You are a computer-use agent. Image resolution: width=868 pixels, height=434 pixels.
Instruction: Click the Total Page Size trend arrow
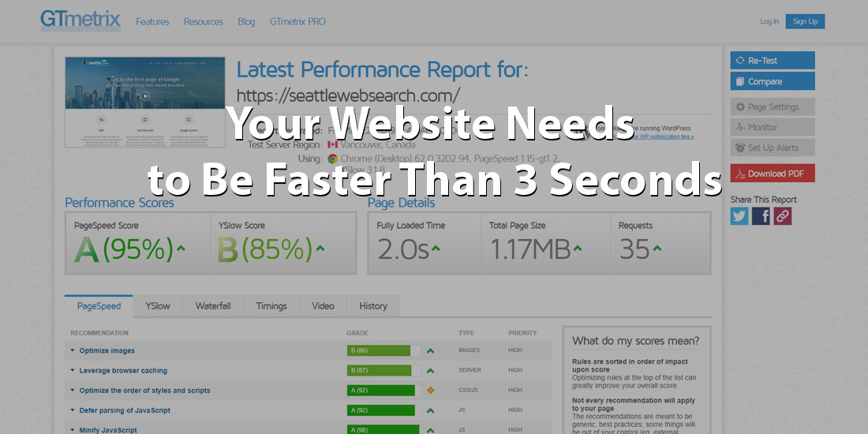(578, 248)
